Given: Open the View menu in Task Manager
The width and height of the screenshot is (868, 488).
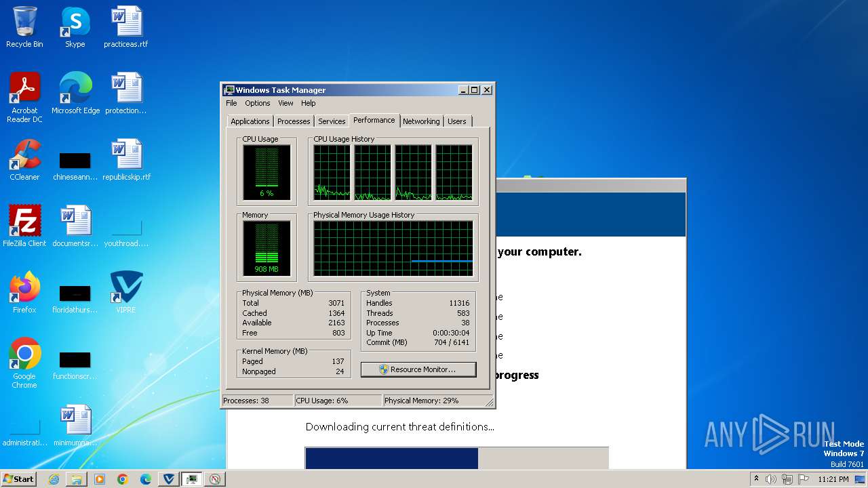Looking at the screenshot, I should [x=285, y=103].
